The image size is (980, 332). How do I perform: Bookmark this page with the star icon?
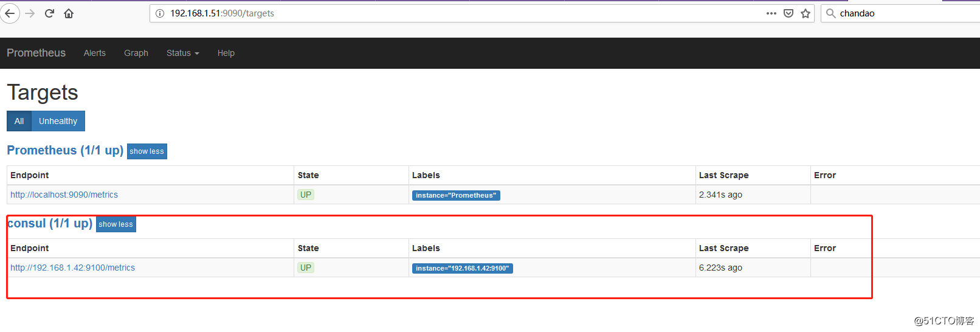tap(806, 13)
